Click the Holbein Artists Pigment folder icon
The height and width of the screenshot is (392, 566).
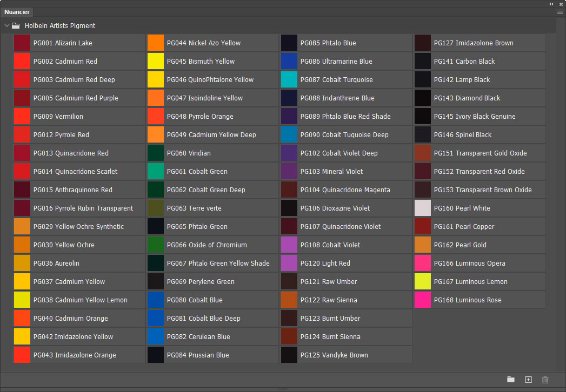click(x=16, y=25)
